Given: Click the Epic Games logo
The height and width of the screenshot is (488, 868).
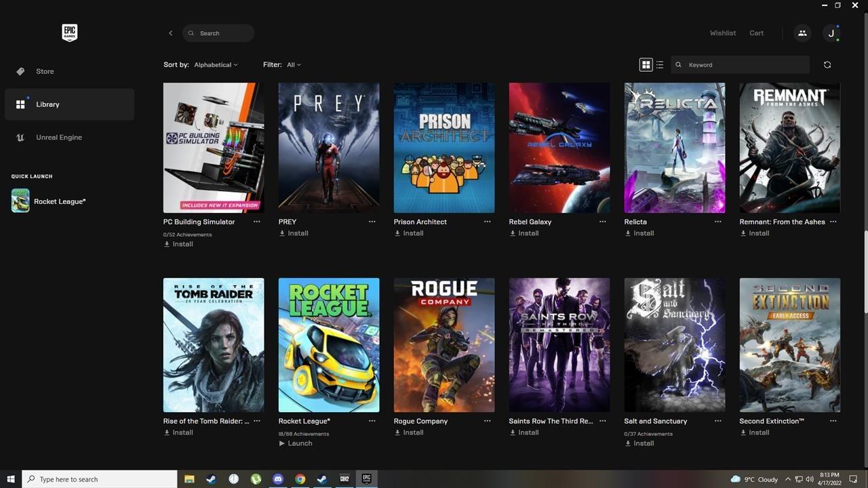Looking at the screenshot, I should pyautogui.click(x=69, y=33).
